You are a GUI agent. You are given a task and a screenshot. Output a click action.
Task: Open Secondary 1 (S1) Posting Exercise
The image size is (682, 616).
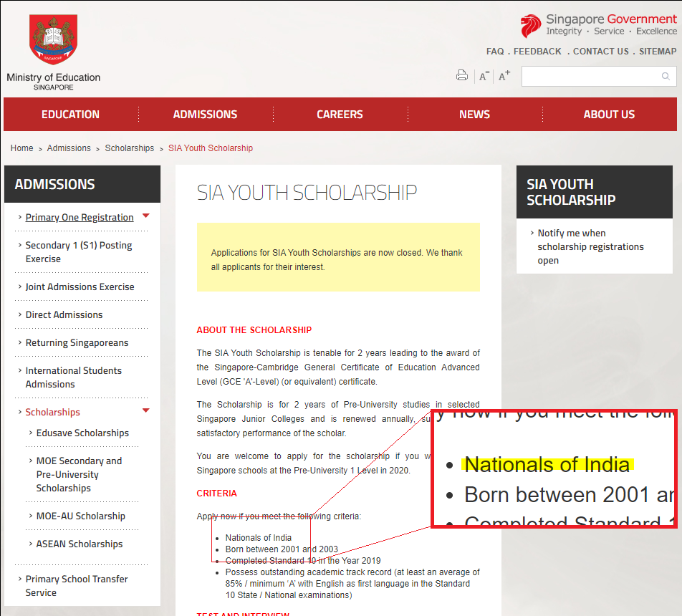[x=79, y=252]
